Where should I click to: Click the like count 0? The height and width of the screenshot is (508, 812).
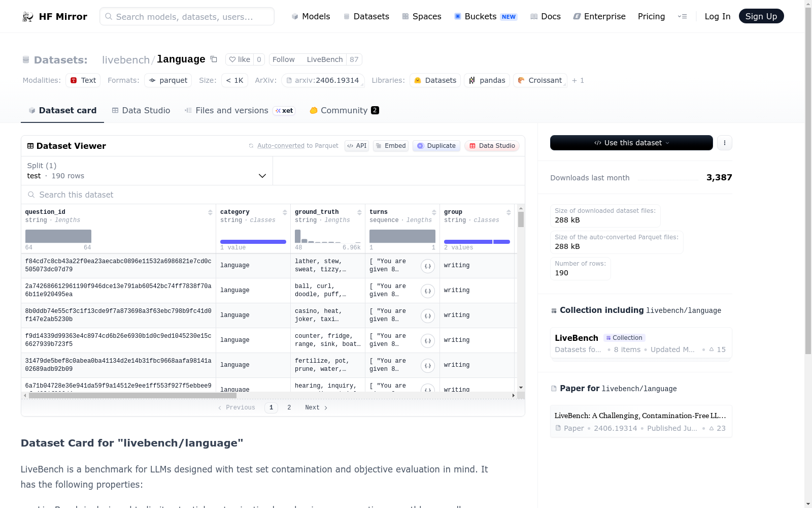tap(259, 59)
